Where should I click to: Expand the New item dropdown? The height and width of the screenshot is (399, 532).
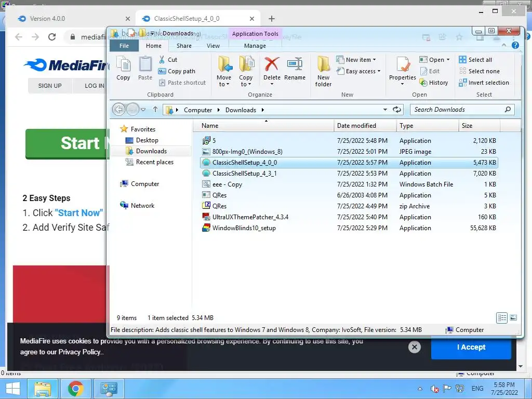tap(356, 60)
